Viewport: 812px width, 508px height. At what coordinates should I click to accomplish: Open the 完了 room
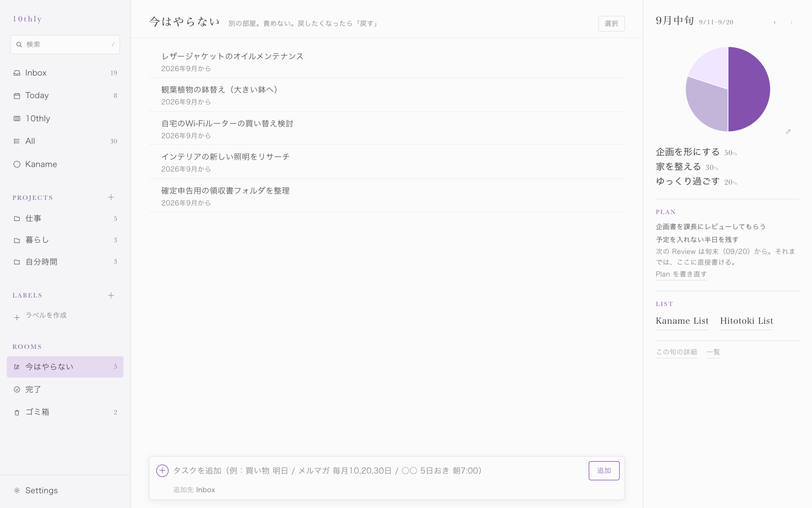65,389
